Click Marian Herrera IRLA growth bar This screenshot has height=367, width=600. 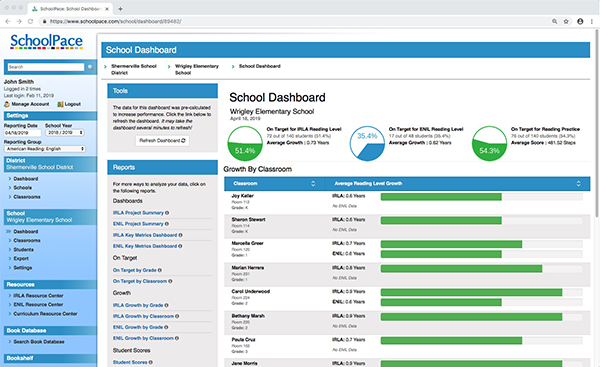(461, 269)
